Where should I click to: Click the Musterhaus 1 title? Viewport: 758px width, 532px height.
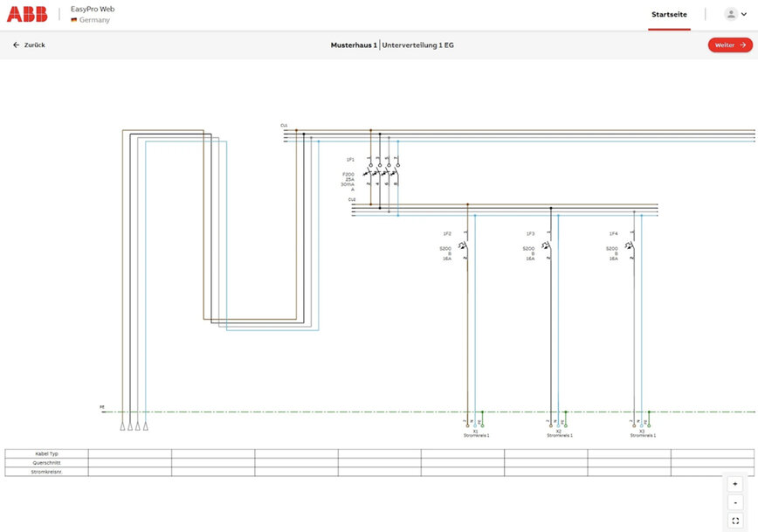click(354, 45)
